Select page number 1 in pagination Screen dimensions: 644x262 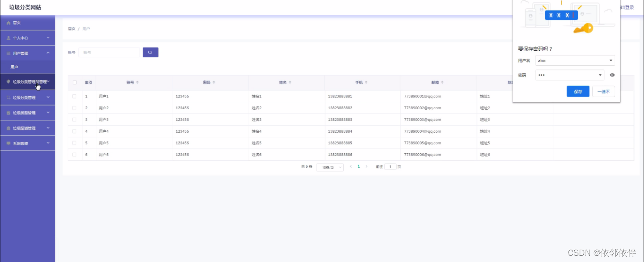(x=359, y=166)
